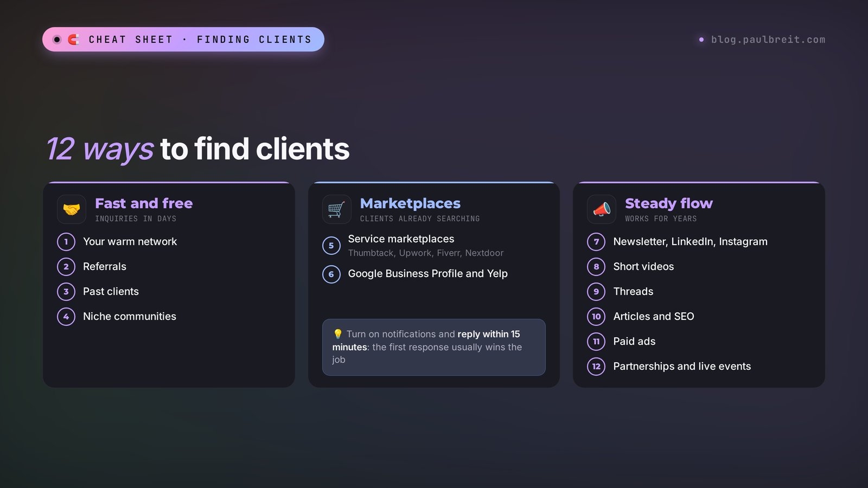This screenshot has width=868, height=488.
Task: Click the Inquiries in days subtitle
Action: (136, 219)
